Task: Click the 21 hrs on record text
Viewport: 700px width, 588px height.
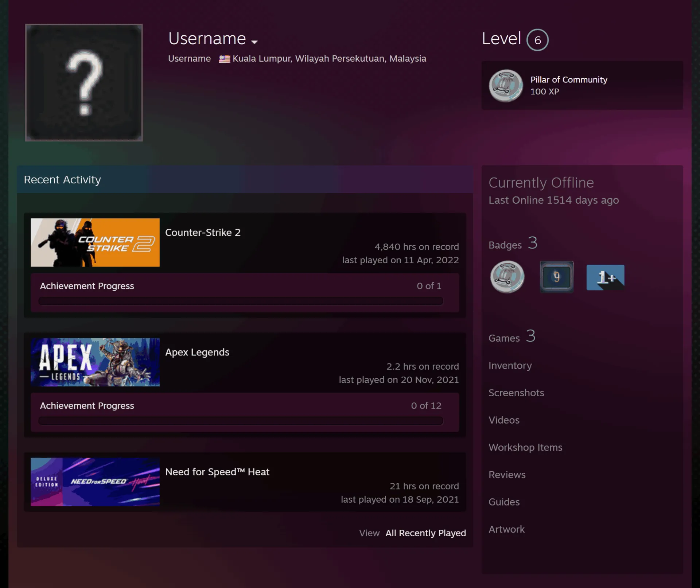Action: (x=424, y=486)
